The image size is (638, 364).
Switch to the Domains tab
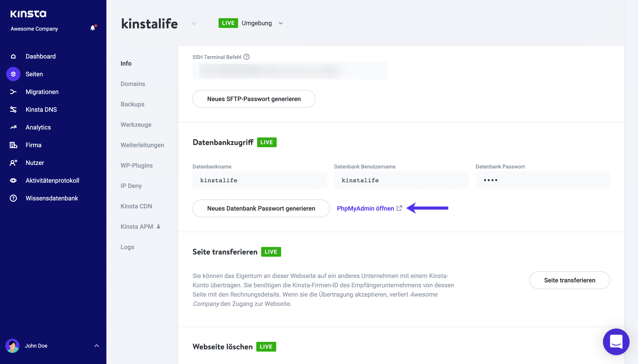click(x=133, y=84)
